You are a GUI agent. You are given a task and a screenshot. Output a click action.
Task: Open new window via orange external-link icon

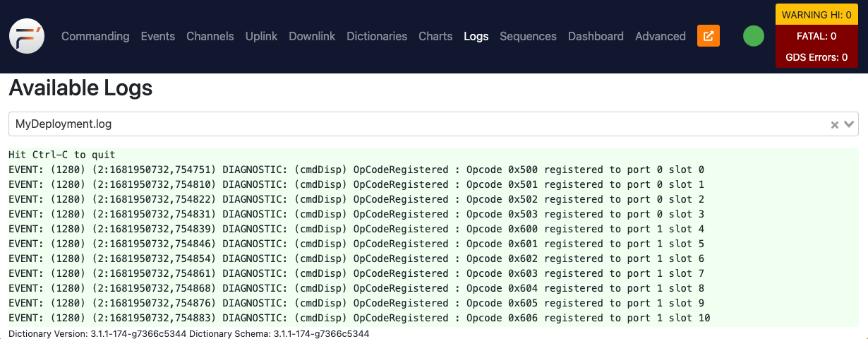coord(709,36)
